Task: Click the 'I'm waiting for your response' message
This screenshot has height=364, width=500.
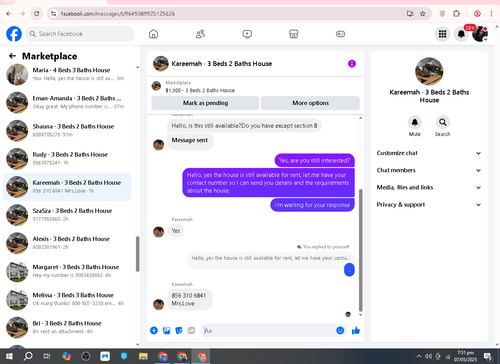Action: (x=312, y=205)
